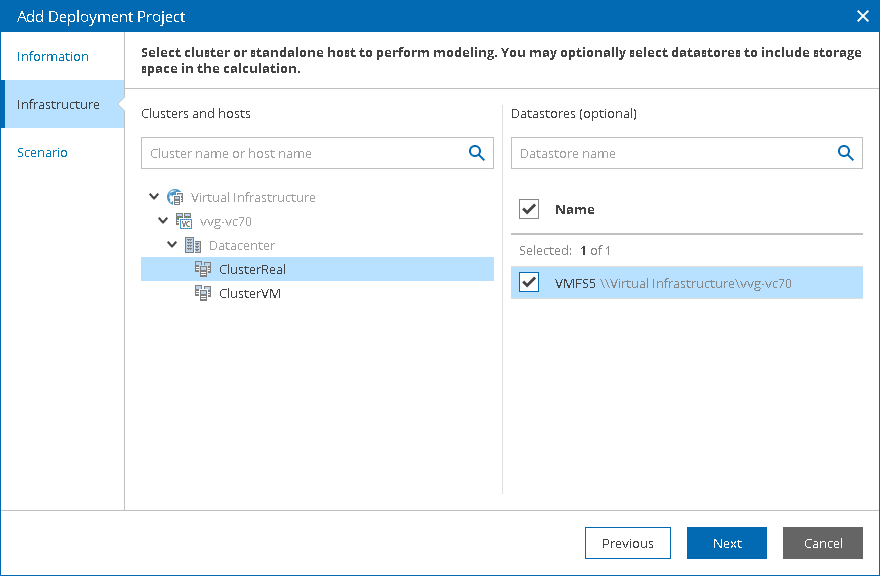Collapse the vvg-vc70 tree node
The image size is (880, 576).
coord(163,221)
